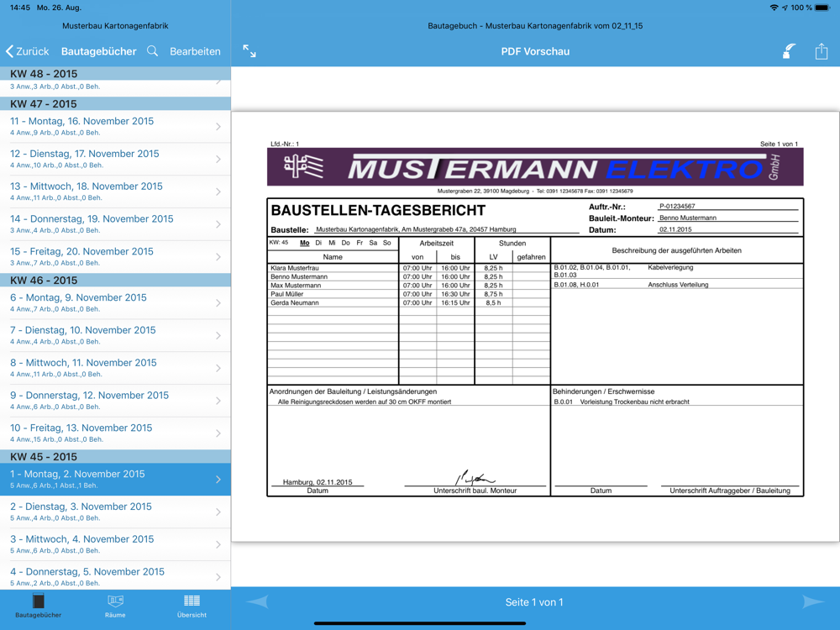Click order number P-01234567
840x630 pixels.
[x=677, y=207]
